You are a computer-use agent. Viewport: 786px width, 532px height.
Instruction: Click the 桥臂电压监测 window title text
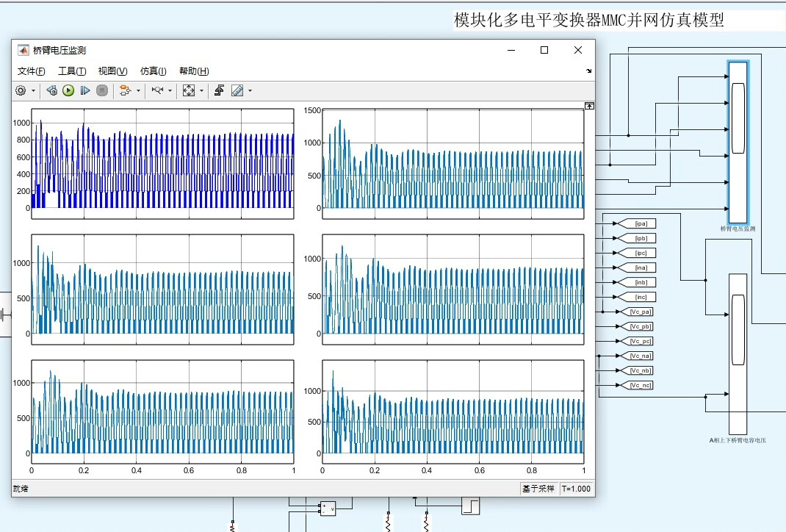60,50
